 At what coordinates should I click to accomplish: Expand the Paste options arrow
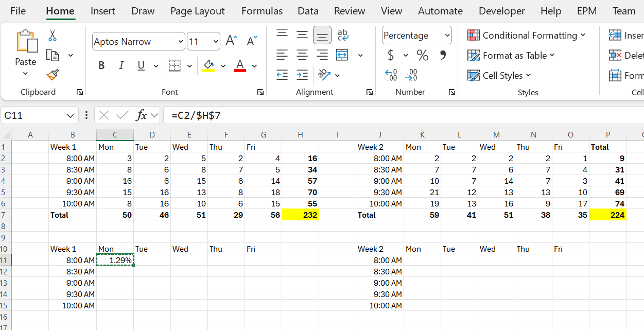click(x=26, y=74)
